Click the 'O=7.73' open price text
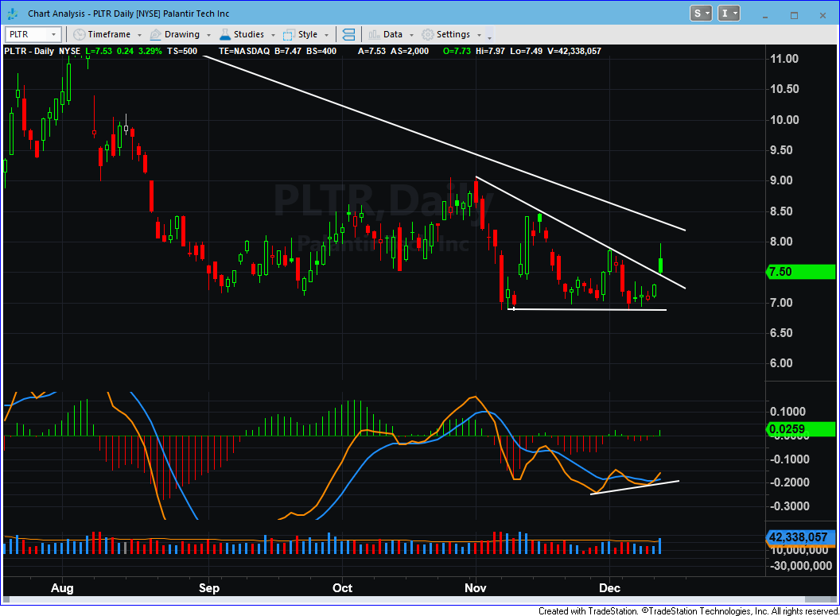The width and height of the screenshot is (840, 616). coord(457,52)
